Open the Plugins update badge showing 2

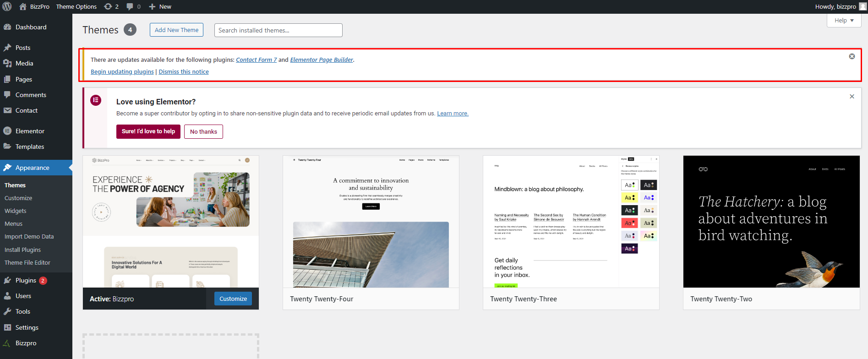coord(43,281)
